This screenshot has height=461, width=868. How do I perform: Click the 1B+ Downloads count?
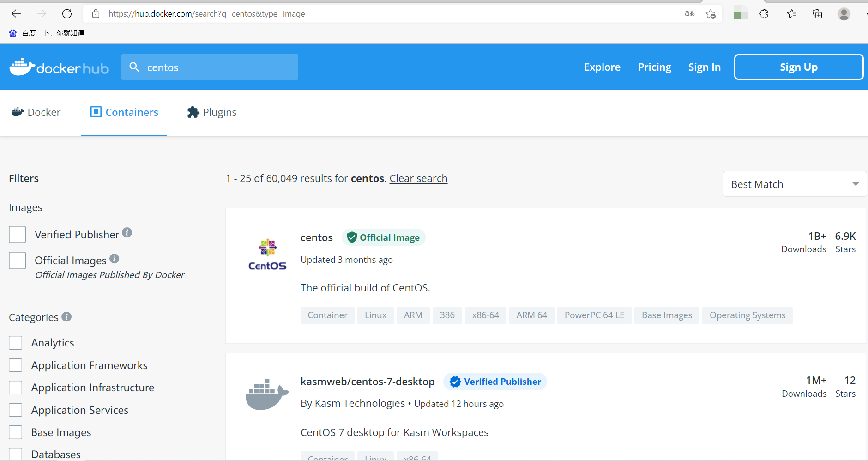(804, 242)
